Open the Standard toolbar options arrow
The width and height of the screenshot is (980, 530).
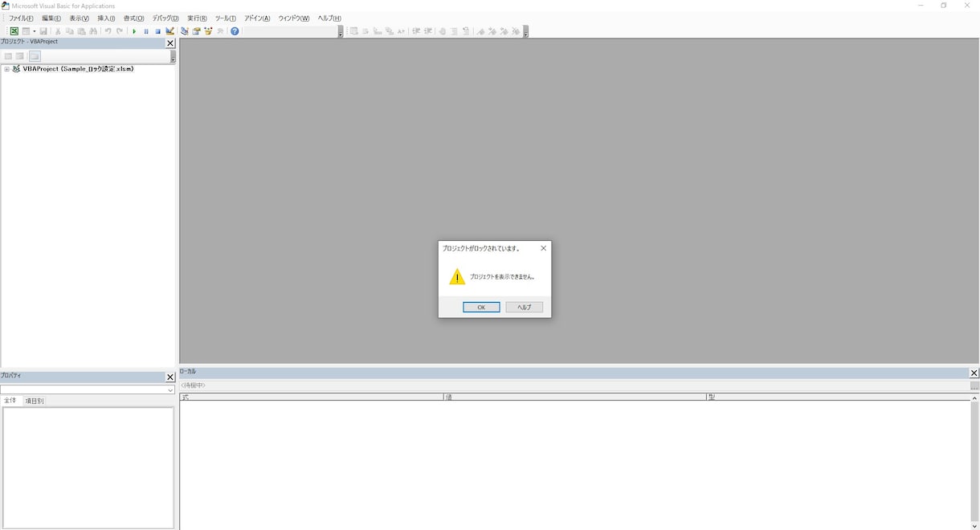point(341,32)
